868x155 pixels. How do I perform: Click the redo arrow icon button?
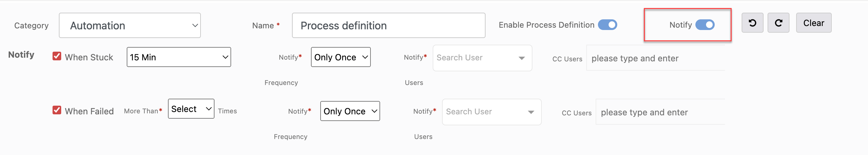(778, 23)
